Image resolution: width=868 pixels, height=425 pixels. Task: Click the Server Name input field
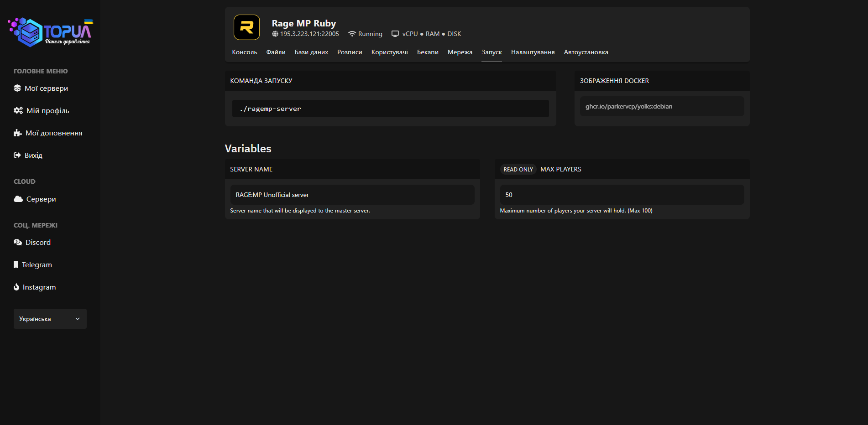click(x=352, y=195)
